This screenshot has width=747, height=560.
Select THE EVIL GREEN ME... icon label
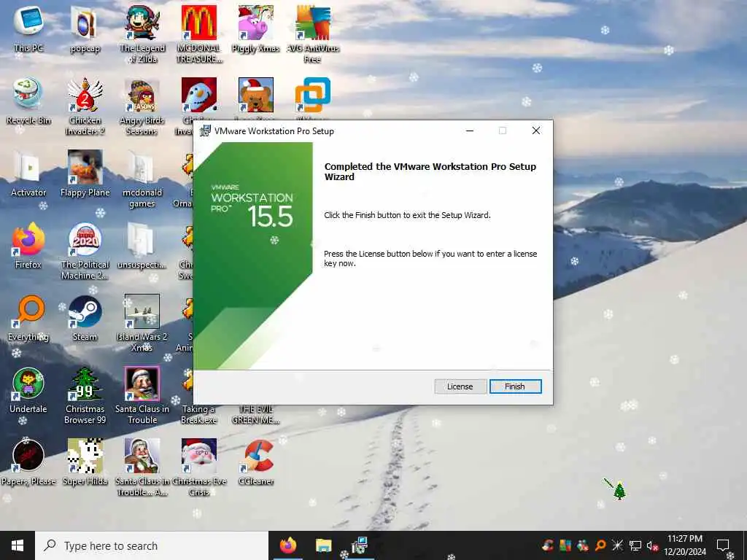point(256,414)
